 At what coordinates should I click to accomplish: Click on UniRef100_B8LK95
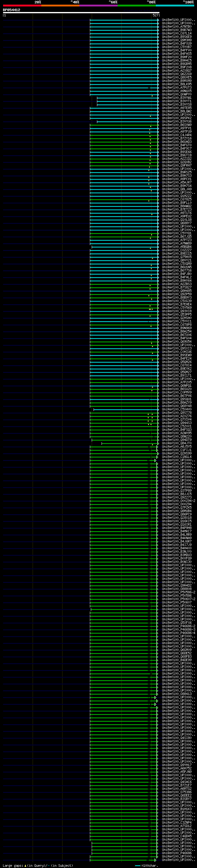(x=177, y=84)
